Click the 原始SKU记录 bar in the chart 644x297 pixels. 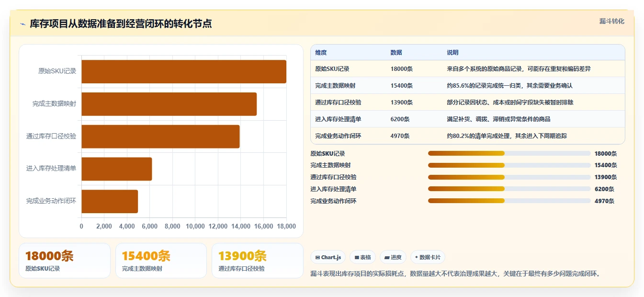[x=184, y=71]
